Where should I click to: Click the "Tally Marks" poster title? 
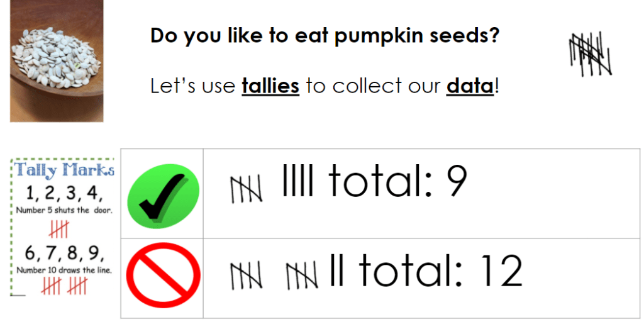point(64,170)
